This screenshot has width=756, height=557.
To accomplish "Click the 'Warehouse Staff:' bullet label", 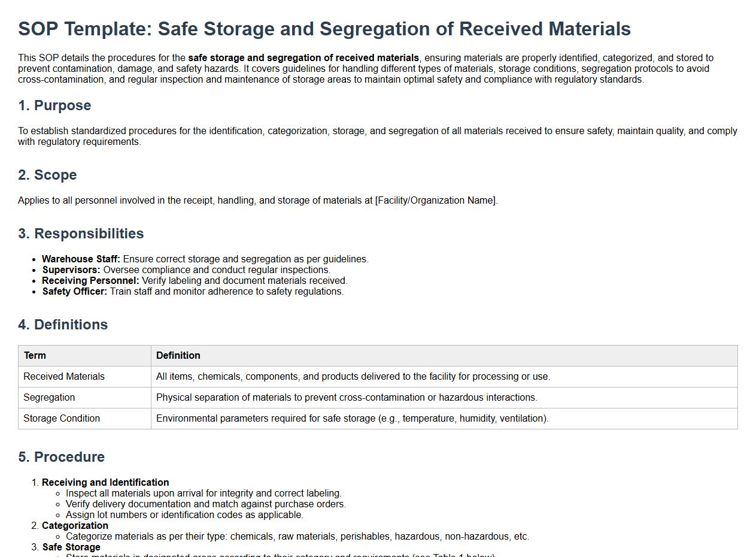I will point(81,259).
